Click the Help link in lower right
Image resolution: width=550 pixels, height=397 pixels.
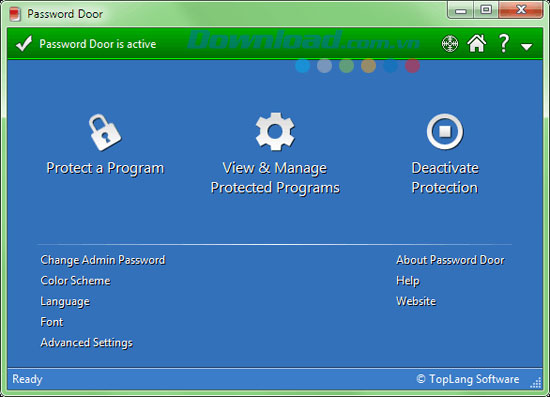click(408, 281)
